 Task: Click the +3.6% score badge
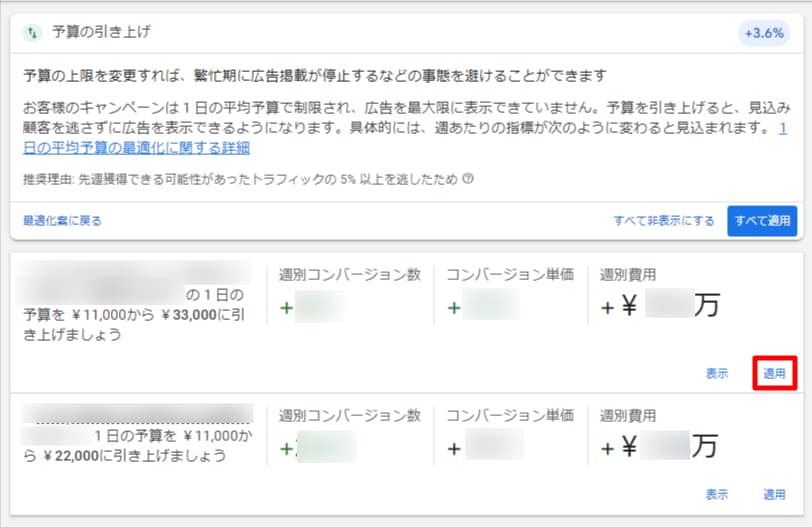point(764,33)
